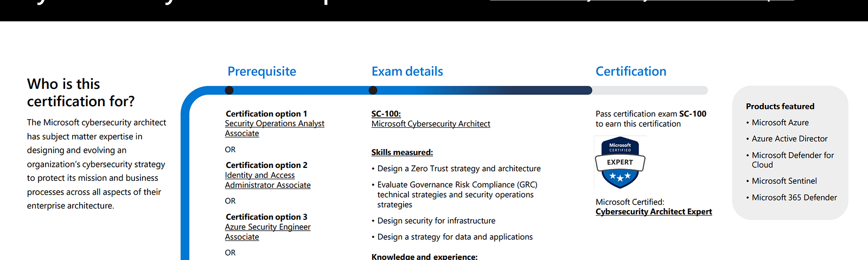Click the 'Certification option 3' label

[266, 217]
